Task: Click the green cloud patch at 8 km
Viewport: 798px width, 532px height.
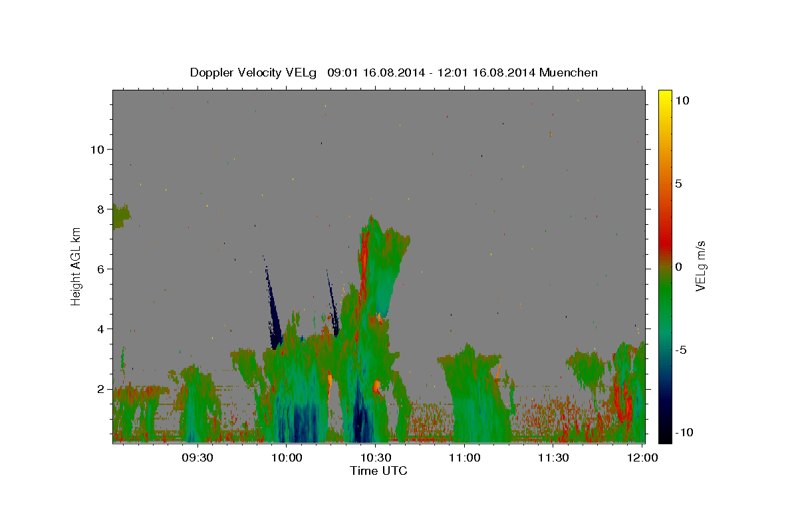Action: pyautogui.click(x=120, y=216)
